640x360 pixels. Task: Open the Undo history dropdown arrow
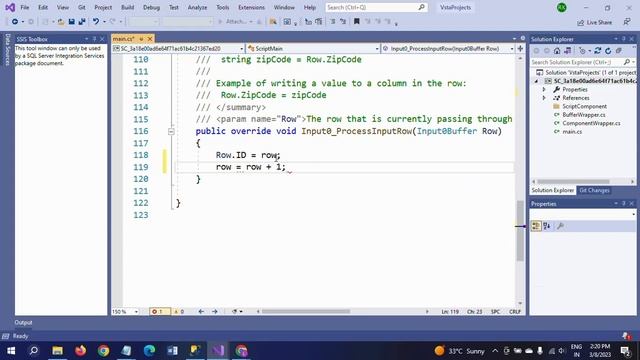click(104, 22)
